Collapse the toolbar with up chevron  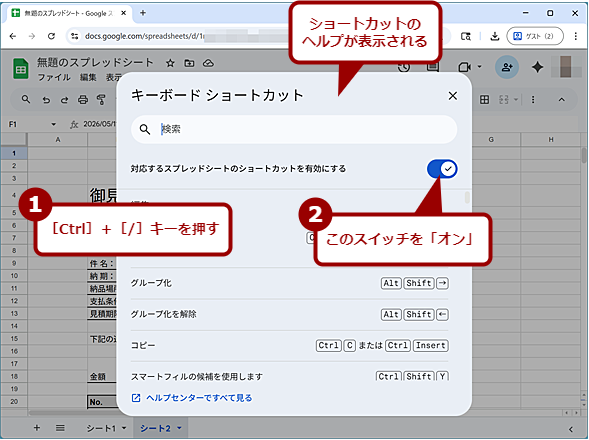[562, 100]
